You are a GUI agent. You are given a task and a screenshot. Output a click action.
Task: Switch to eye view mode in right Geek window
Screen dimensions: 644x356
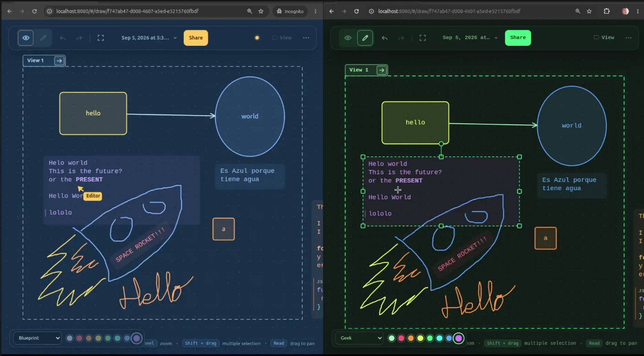[x=348, y=38]
